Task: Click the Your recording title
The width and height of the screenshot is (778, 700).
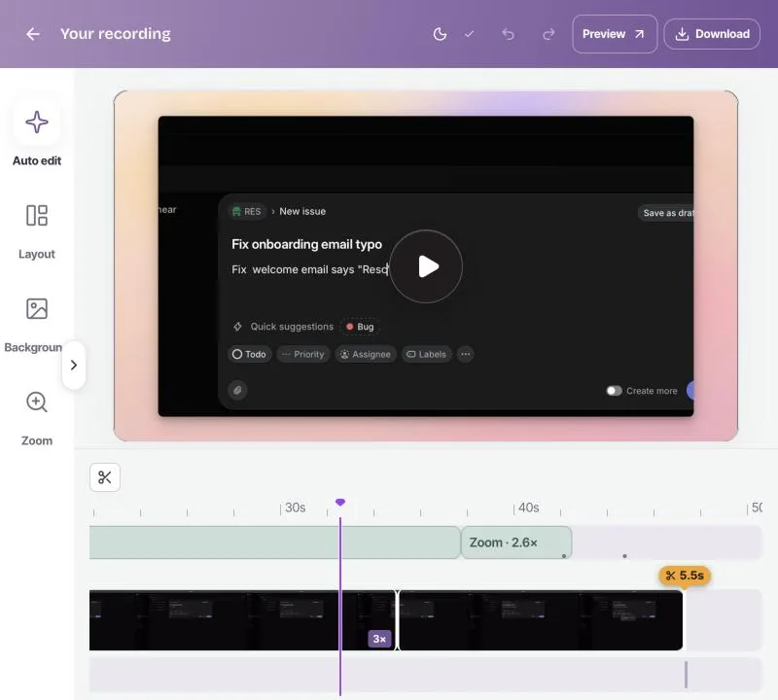Action: (x=116, y=34)
